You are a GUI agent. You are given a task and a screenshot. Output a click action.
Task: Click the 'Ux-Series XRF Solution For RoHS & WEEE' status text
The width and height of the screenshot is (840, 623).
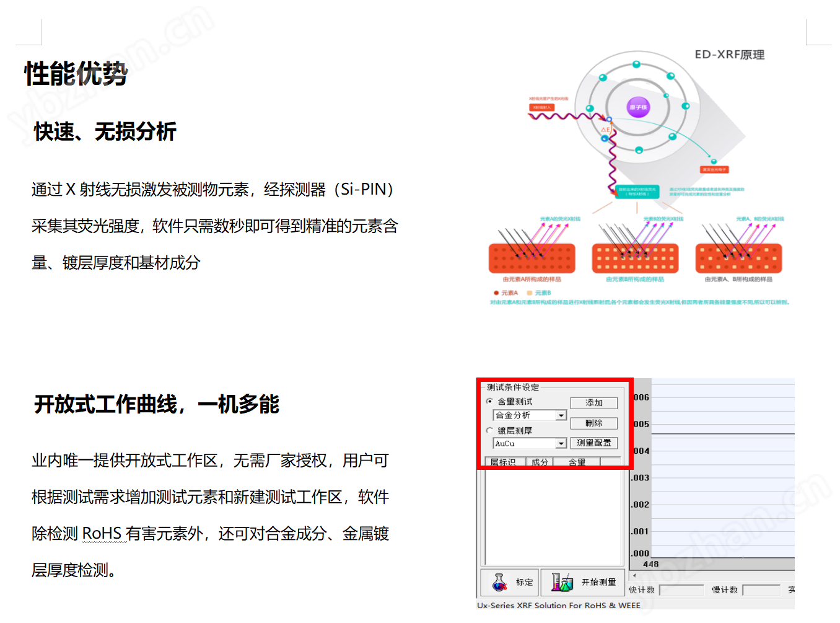559,606
